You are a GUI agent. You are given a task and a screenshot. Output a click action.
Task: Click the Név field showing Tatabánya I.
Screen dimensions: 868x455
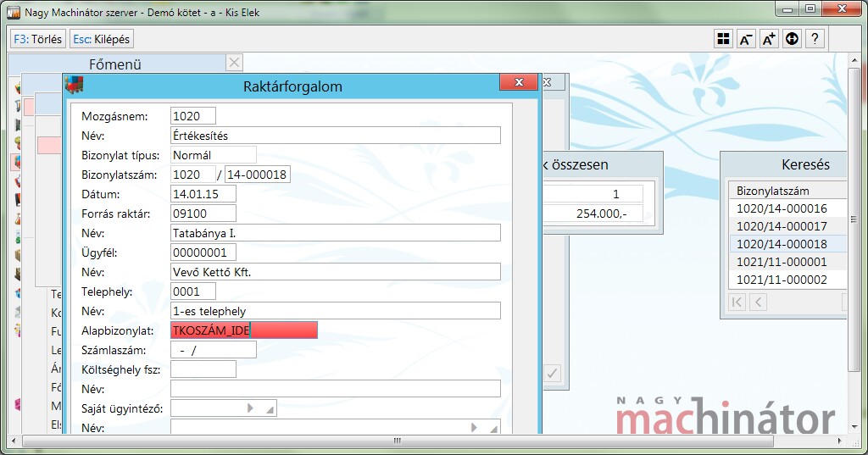click(x=336, y=233)
